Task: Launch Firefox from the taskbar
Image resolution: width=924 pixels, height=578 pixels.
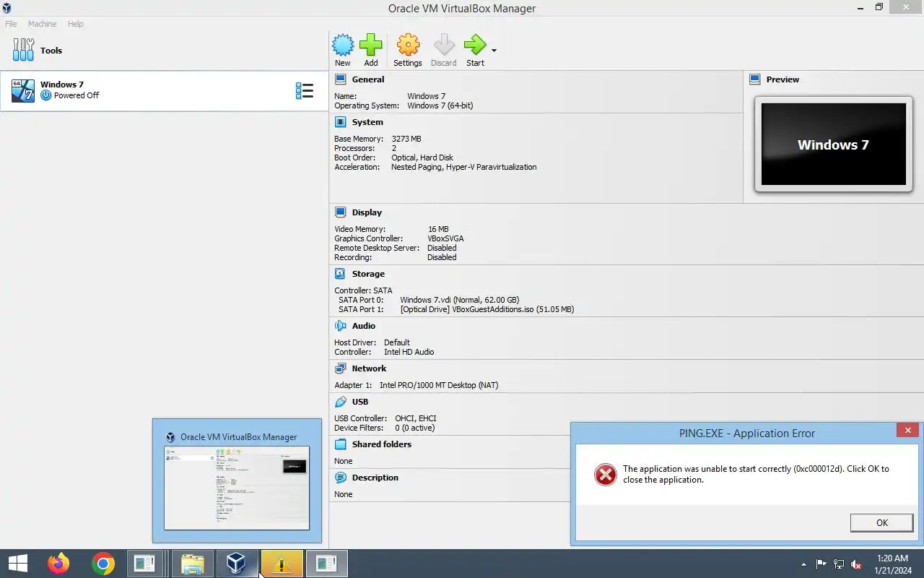Action: click(58, 564)
